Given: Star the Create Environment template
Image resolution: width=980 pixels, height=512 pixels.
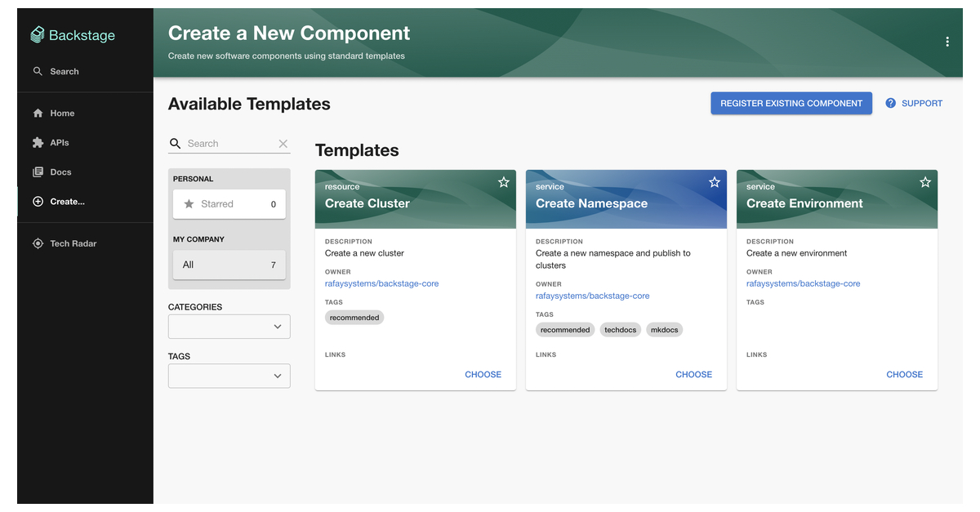Looking at the screenshot, I should click(x=925, y=182).
